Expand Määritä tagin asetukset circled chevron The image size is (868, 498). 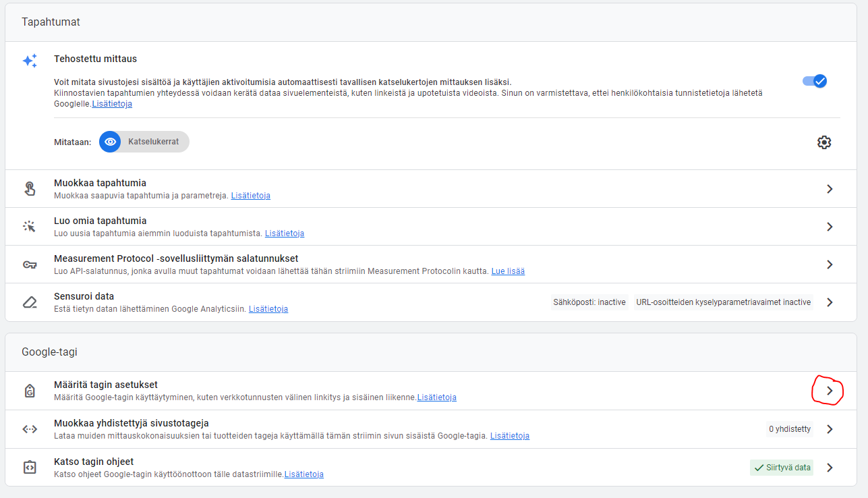[x=830, y=391]
